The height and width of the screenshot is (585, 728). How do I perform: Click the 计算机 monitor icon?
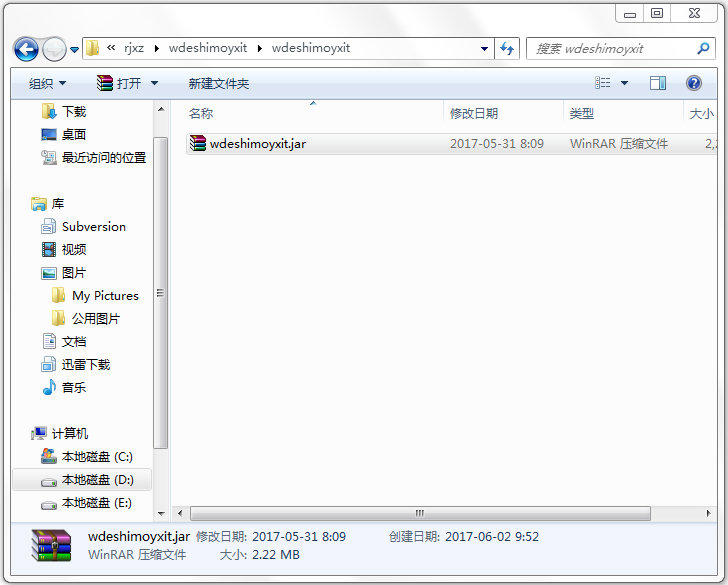(x=39, y=434)
